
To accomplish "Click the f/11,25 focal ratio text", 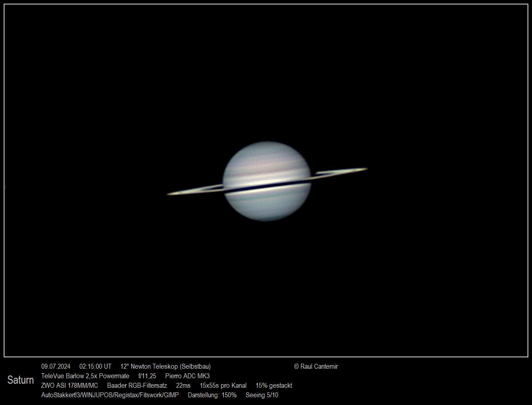I will coord(147,376).
